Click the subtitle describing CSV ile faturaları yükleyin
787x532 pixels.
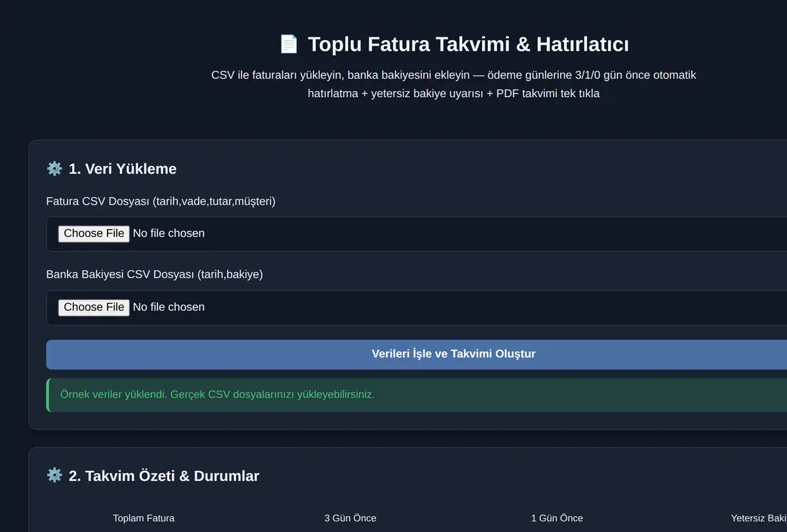click(x=454, y=84)
